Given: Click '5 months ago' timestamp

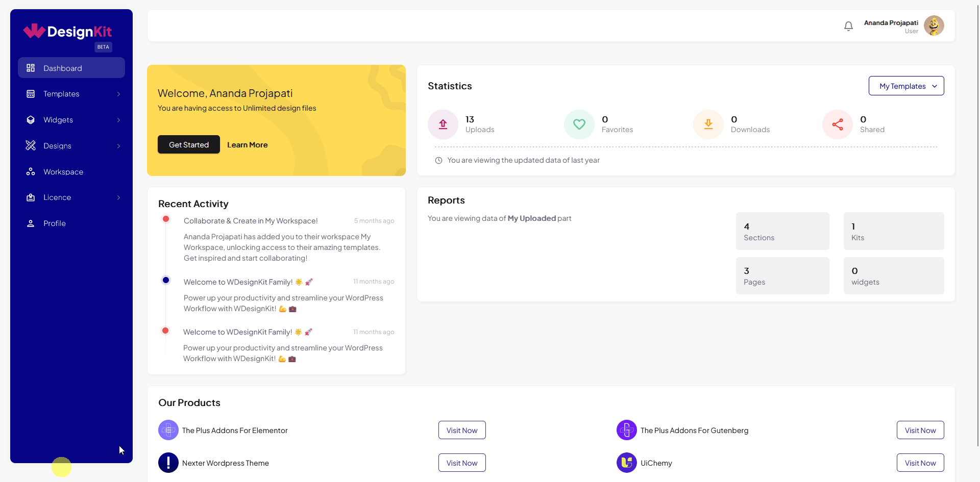Looking at the screenshot, I should click(x=374, y=221).
